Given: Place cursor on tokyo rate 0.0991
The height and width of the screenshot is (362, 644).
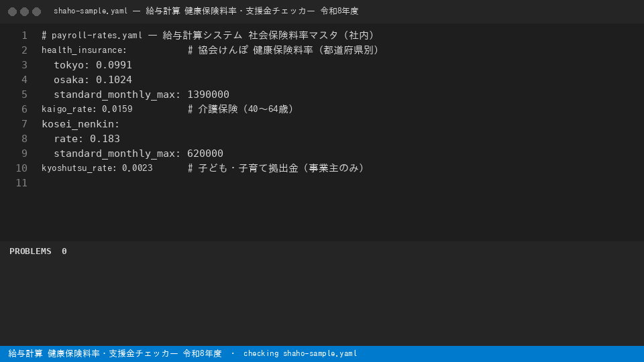Looking at the screenshot, I should click(114, 65).
